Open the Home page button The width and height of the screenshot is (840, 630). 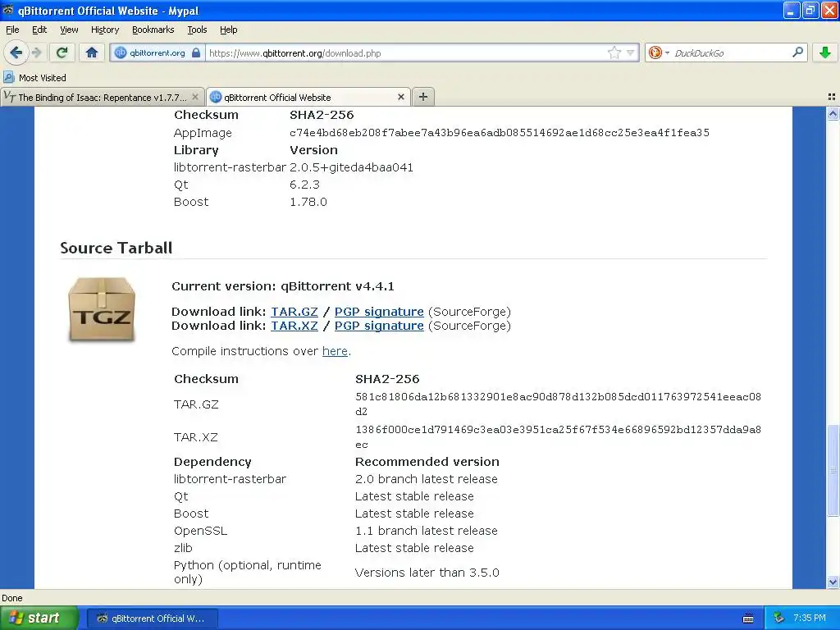coord(92,52)
